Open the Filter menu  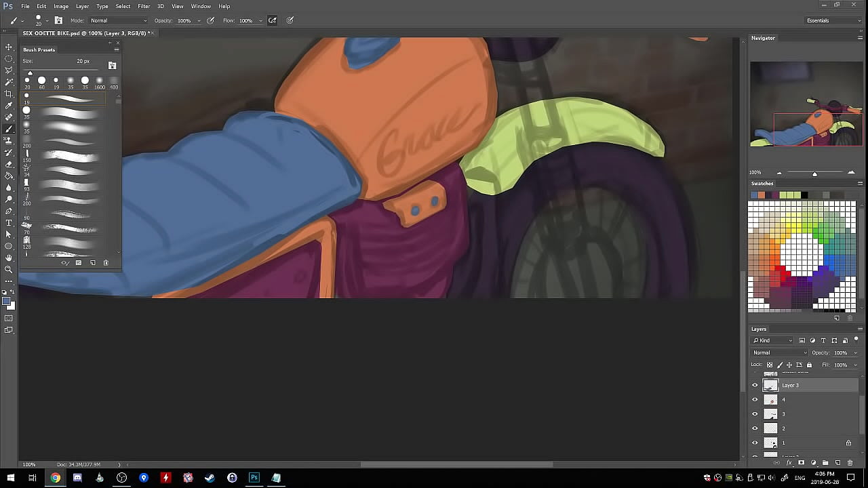(144, 6)
